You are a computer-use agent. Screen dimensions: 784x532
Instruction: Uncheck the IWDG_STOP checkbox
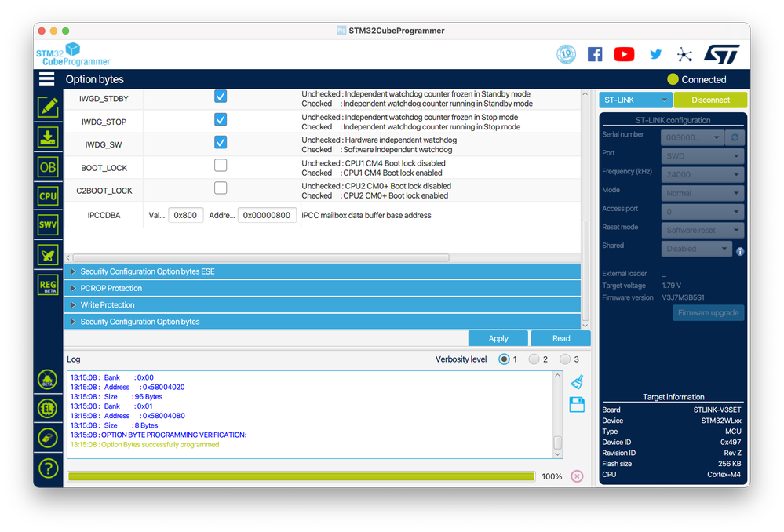pos(221,119)
